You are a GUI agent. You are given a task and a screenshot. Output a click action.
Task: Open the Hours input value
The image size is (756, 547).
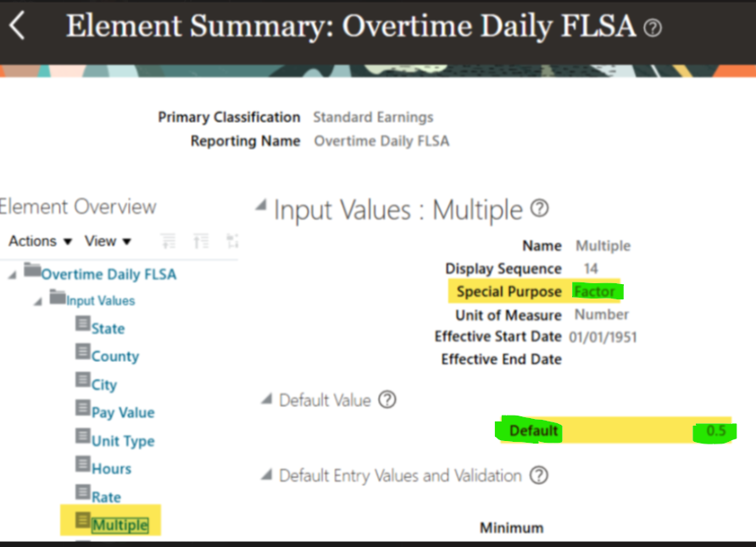pos(111,468)
